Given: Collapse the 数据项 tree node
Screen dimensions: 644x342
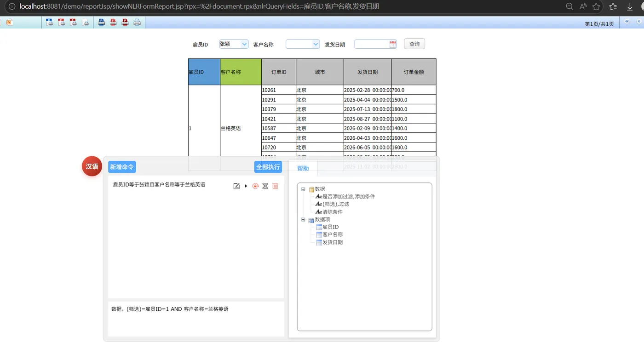Looking at the screenshot, I should click(303, 220).
